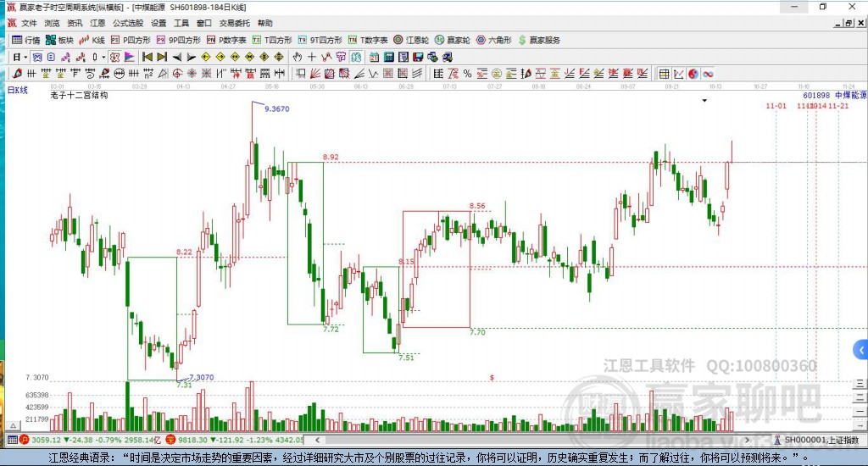Click the up triangle beside volume axis

(x=14, y=425)
